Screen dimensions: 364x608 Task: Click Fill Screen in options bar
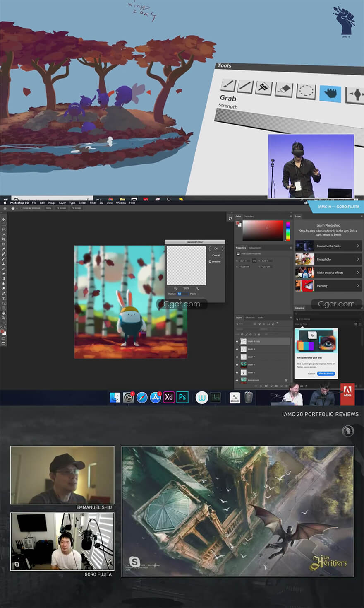(x=76, y=208)
